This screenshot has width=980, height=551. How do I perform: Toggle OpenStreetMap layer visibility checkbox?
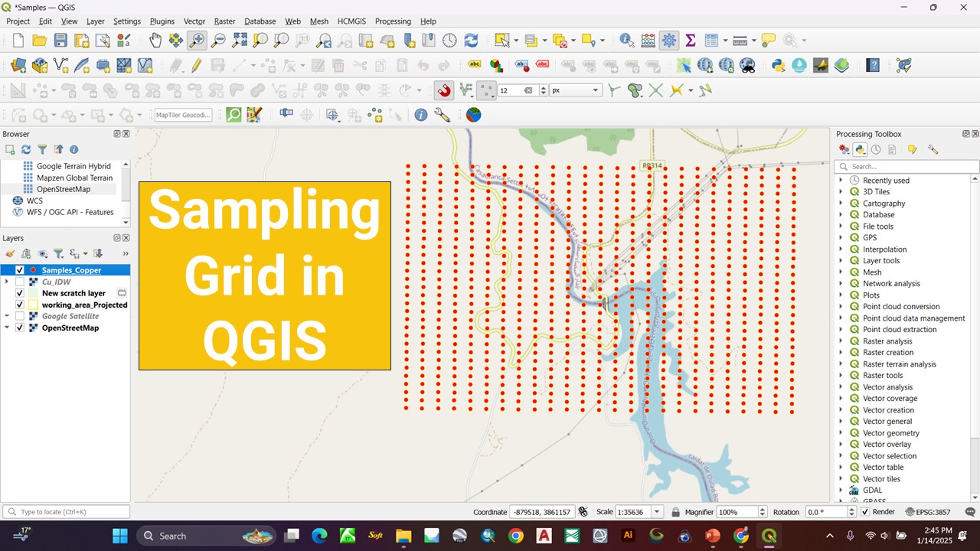point(20,328)
